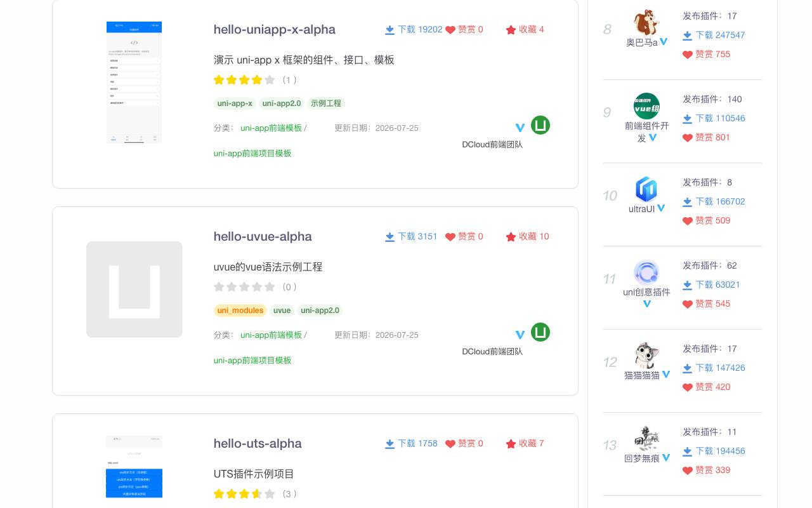Open the 回梦無痕 author name
Image resolution: width=812 pixels, height=508 pixels.
pos(642,458)
